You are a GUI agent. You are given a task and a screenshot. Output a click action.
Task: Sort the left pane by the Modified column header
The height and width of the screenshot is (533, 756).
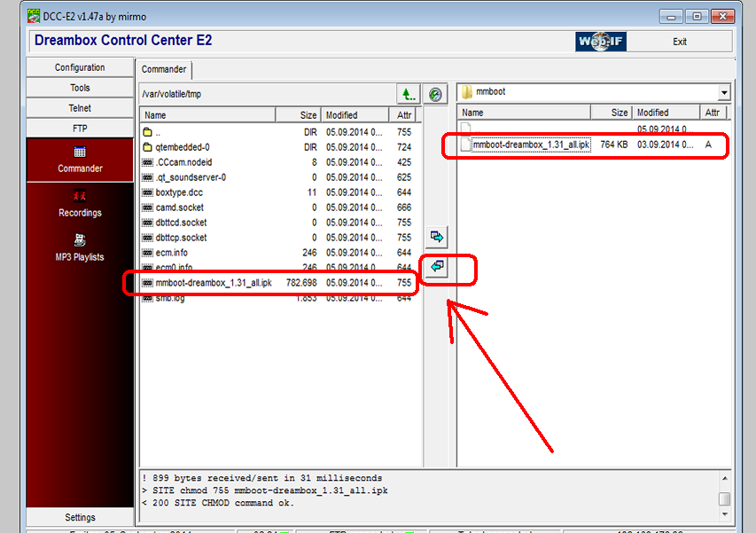pos(355,115)
